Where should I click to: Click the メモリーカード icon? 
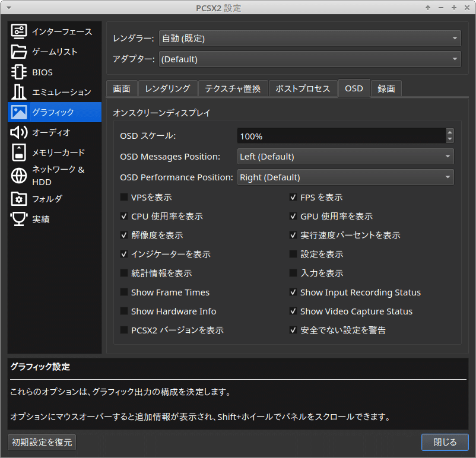19,152
